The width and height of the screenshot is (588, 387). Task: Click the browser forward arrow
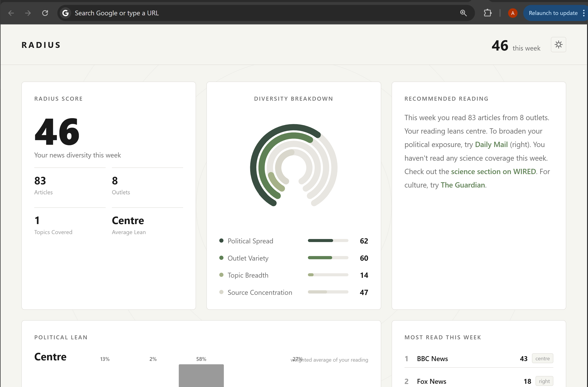click(28, 13)
